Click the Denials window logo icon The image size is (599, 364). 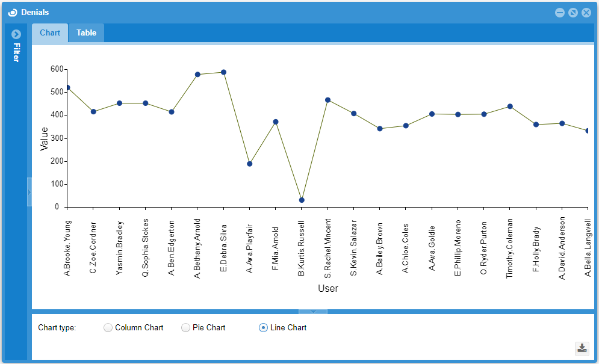(12, 12)
